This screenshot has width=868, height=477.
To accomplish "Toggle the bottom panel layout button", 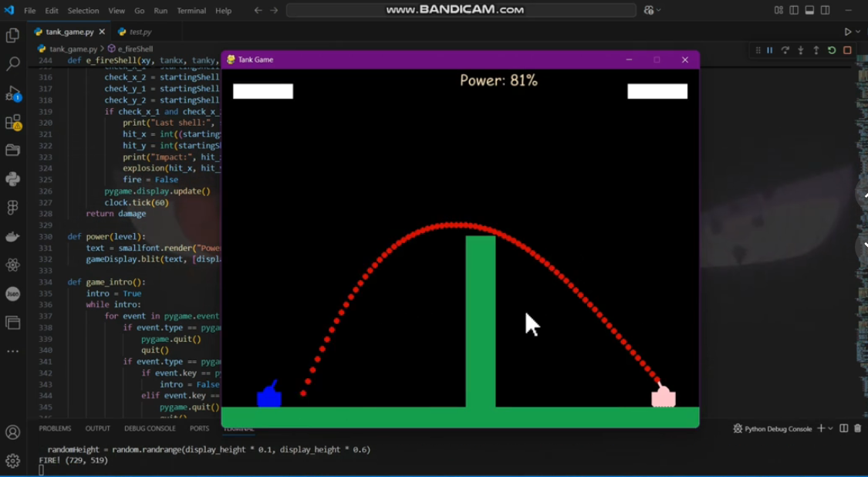I will pyautogui.click(x=809, y=10).
